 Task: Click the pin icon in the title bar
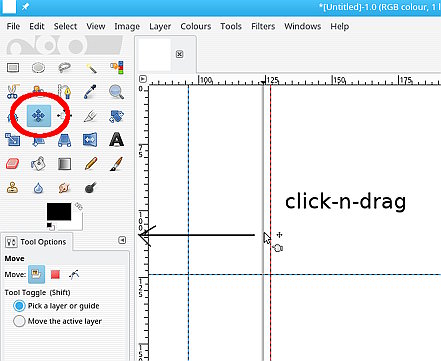[x=25, y=7]
